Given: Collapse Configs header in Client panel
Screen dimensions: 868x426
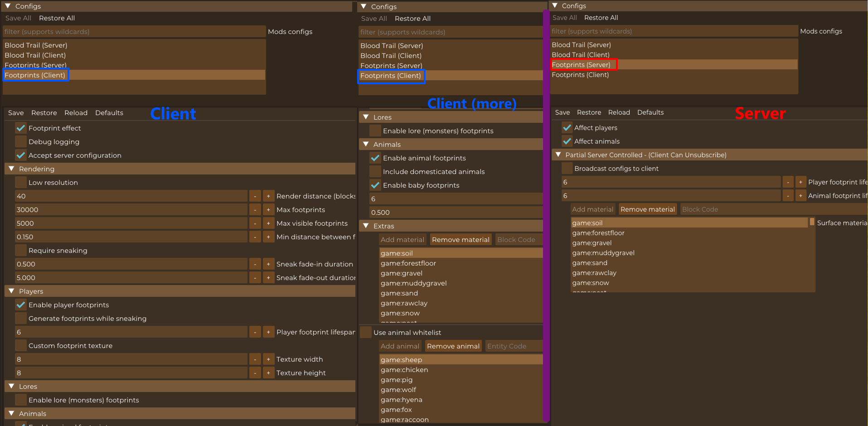Looking at the screenshot, I should pyautogui.click(x=8, y=6).
